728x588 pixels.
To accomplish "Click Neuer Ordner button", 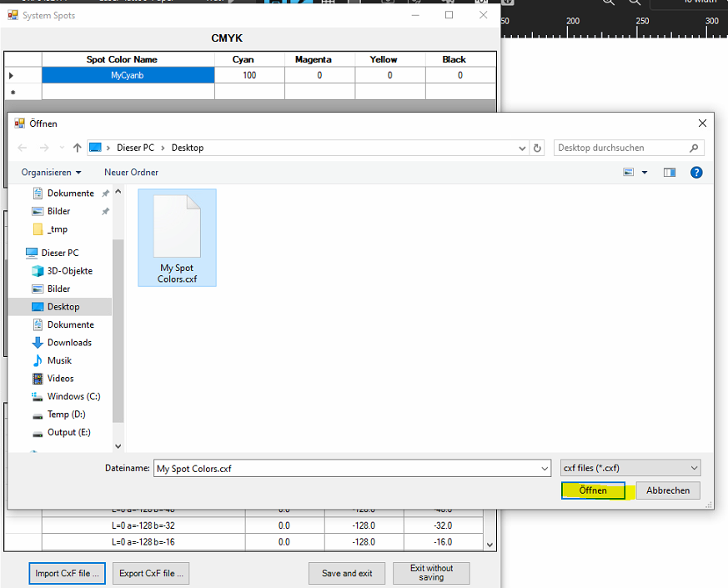I will point(131,173).
